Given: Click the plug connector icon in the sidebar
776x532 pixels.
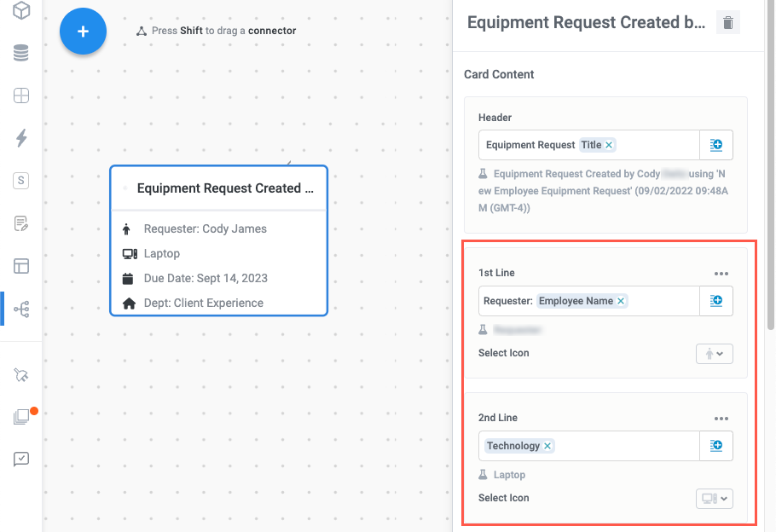Looking at the screenshot, I should [19, 374].
